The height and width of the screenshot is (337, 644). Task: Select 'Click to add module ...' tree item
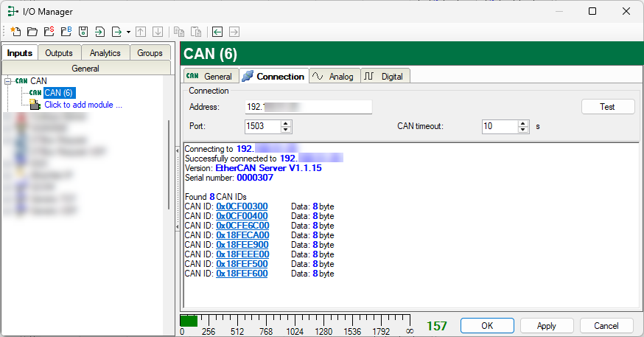(83, 105)
